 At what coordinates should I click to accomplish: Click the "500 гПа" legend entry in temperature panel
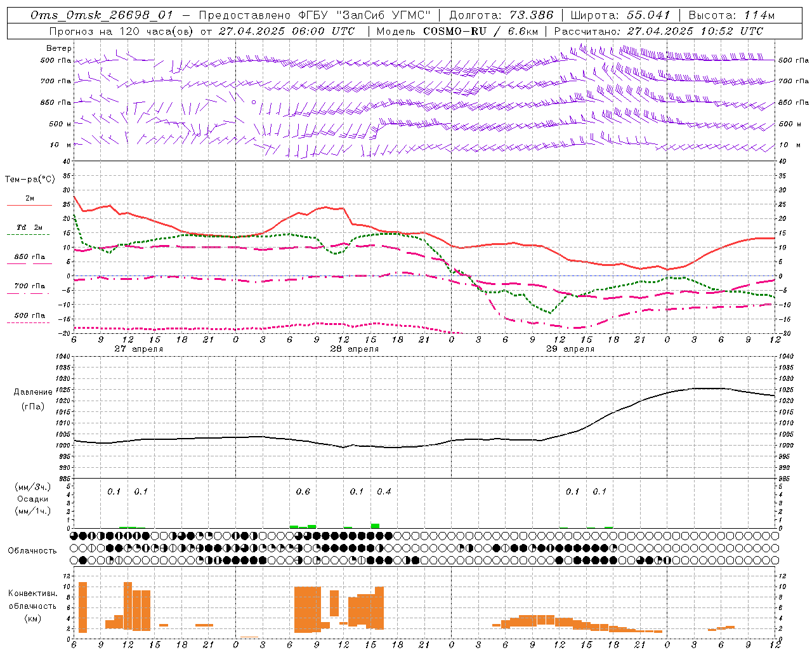[x=30, y=315]
